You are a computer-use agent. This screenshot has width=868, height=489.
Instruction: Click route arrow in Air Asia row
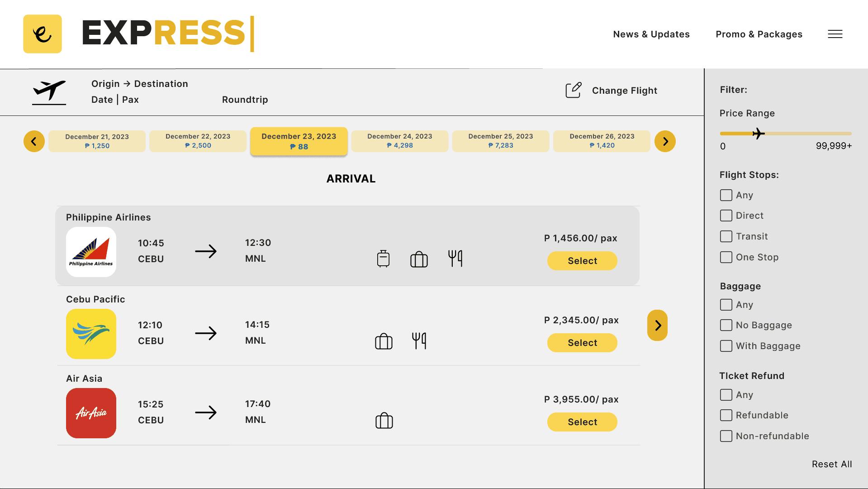pyautogui.click(x=206, y=412)
